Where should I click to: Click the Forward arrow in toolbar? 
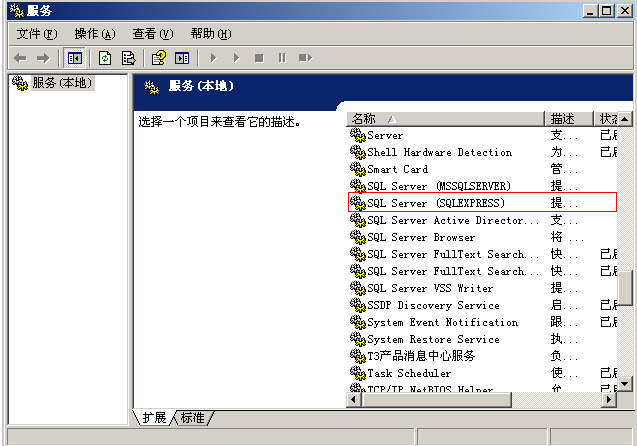43,58
